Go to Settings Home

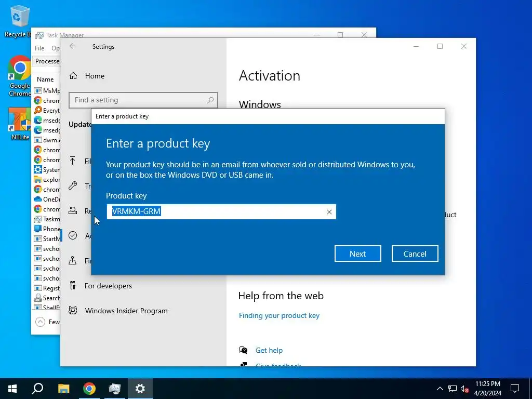(x=95, y=76)
